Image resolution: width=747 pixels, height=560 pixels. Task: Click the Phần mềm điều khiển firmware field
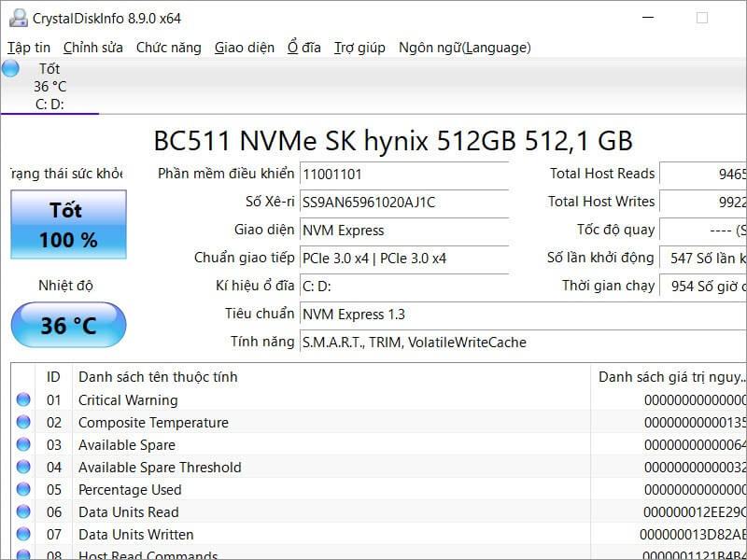(x=403, y=174)
